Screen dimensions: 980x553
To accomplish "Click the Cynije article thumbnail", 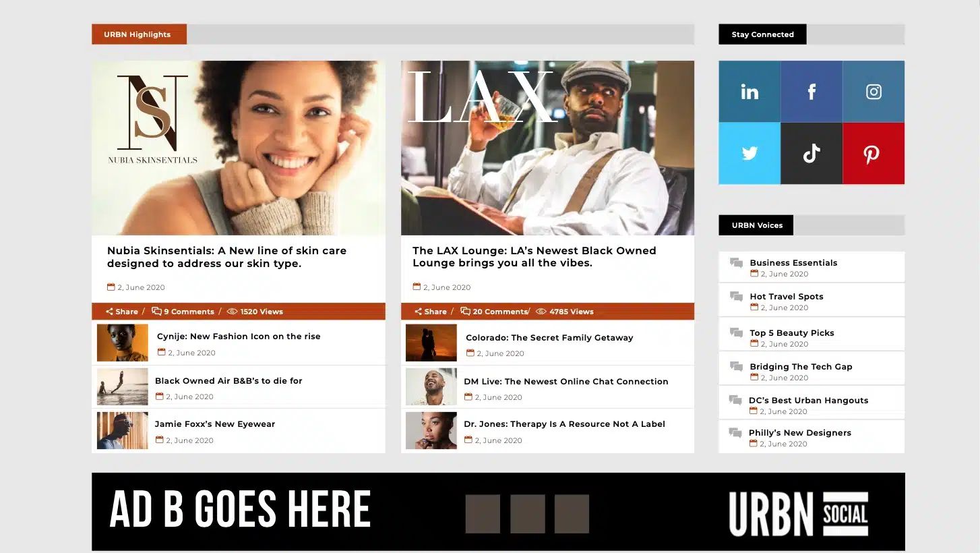I will (x=123, y=343).
